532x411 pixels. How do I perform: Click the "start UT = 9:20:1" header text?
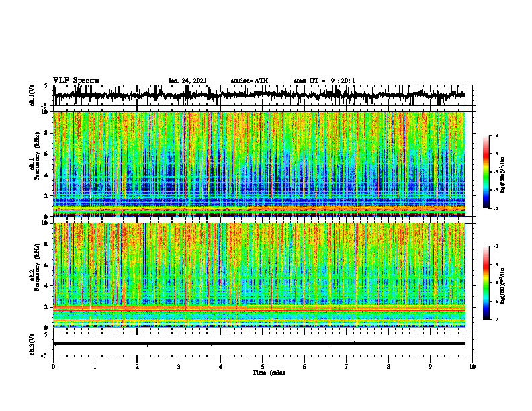324,81
